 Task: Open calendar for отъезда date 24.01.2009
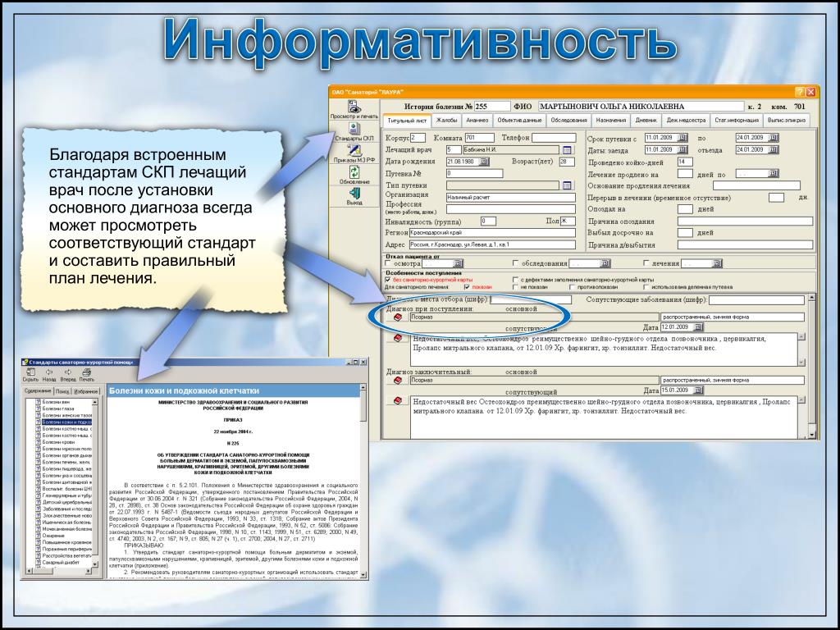click(x=773, y=150)
